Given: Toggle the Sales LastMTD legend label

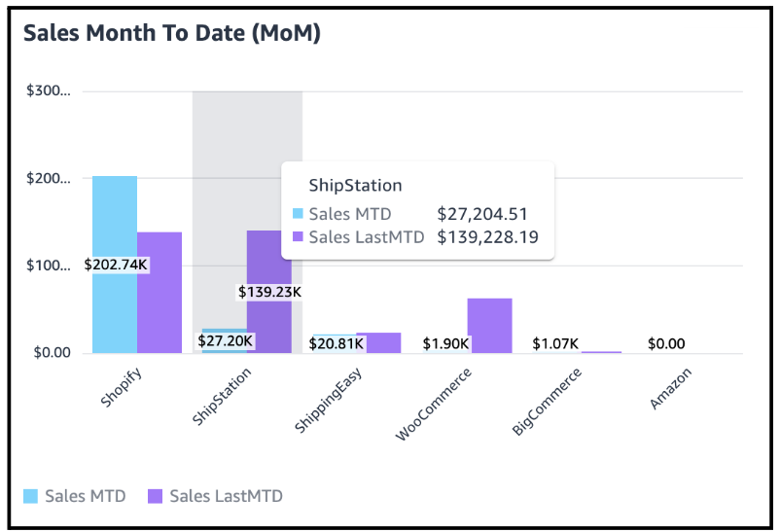Looking at the screenshot, I should (227, 496).
